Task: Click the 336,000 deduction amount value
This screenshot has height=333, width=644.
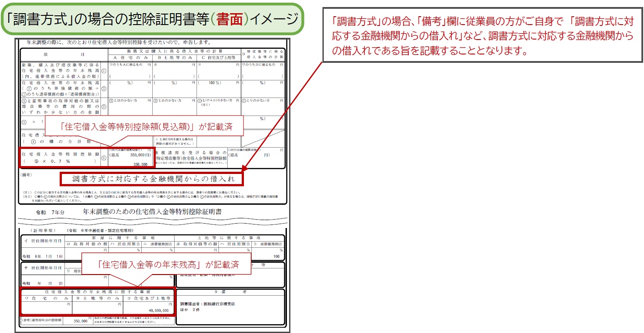Action: pos(141,164)
